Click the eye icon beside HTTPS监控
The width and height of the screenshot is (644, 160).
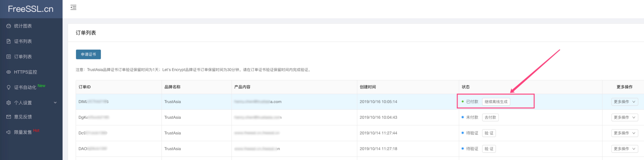pos(8,72)
